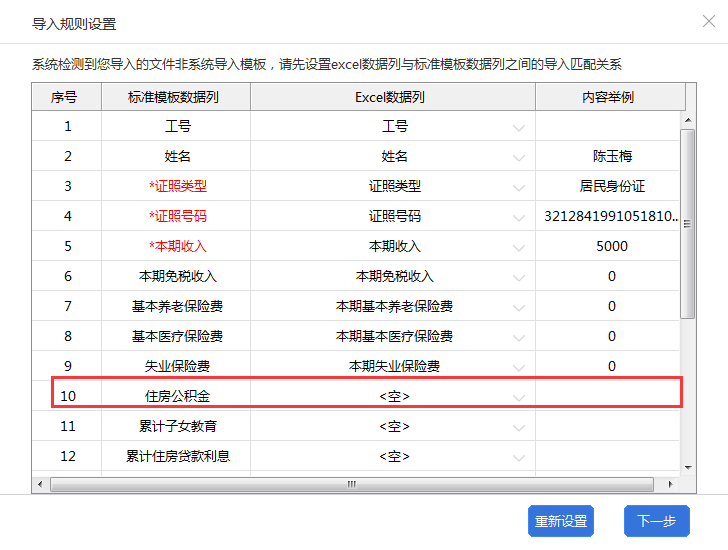Close the 导入规则设置 dialog
Image resolution: width=728 pixels, height=550 pixels.
point(708,21)
